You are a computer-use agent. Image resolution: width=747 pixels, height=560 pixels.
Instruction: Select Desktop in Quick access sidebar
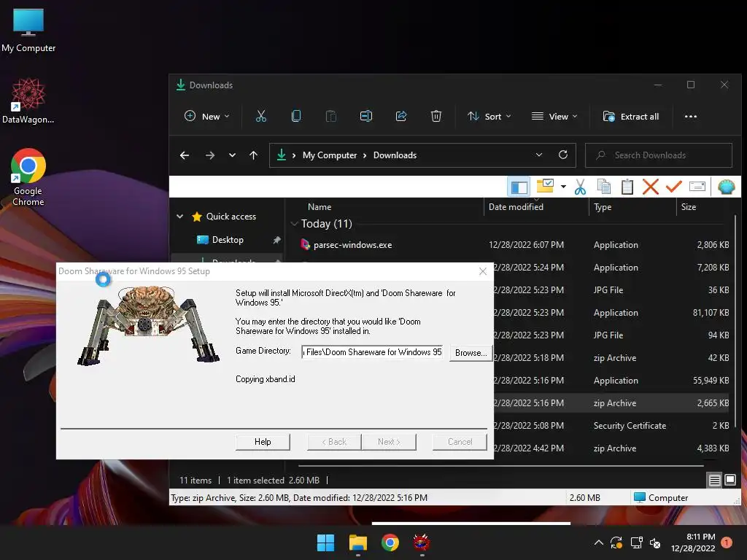pyautogui.click(x=228, y=240)
